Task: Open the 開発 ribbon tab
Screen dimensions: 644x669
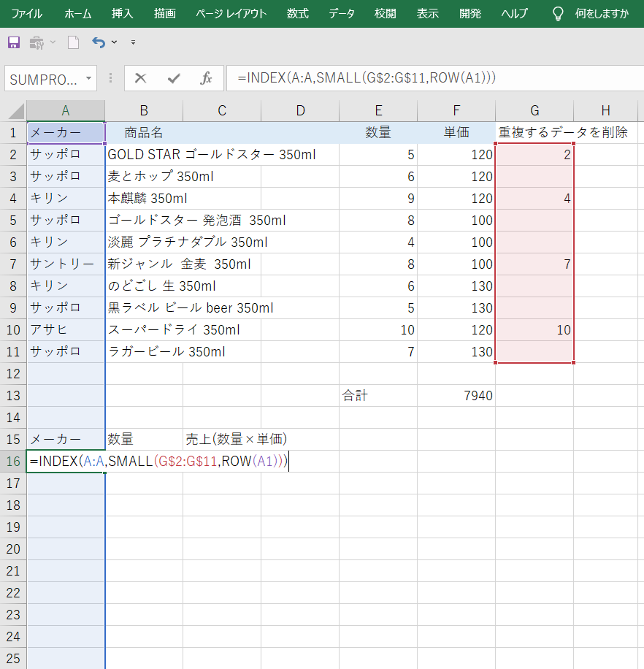Action: 470,12
